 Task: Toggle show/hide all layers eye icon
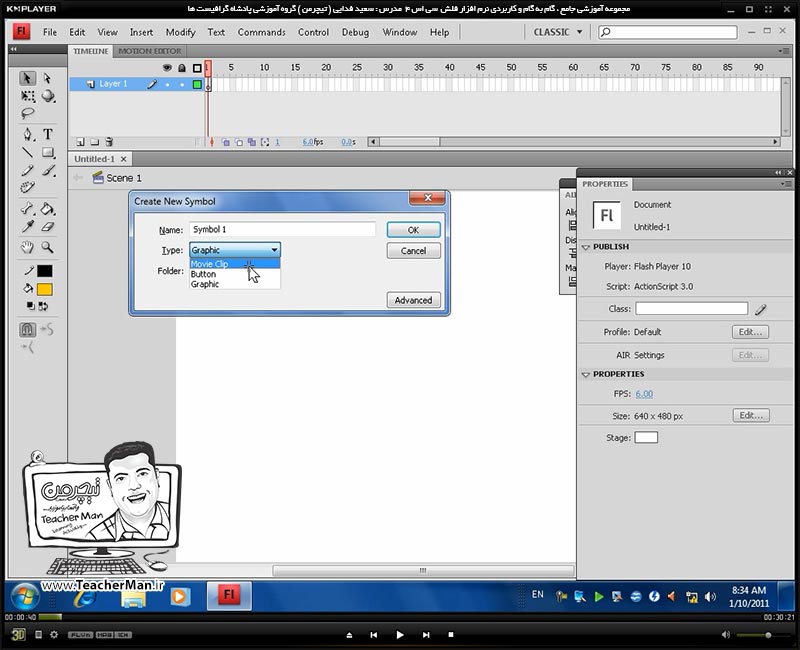point(167,68)
